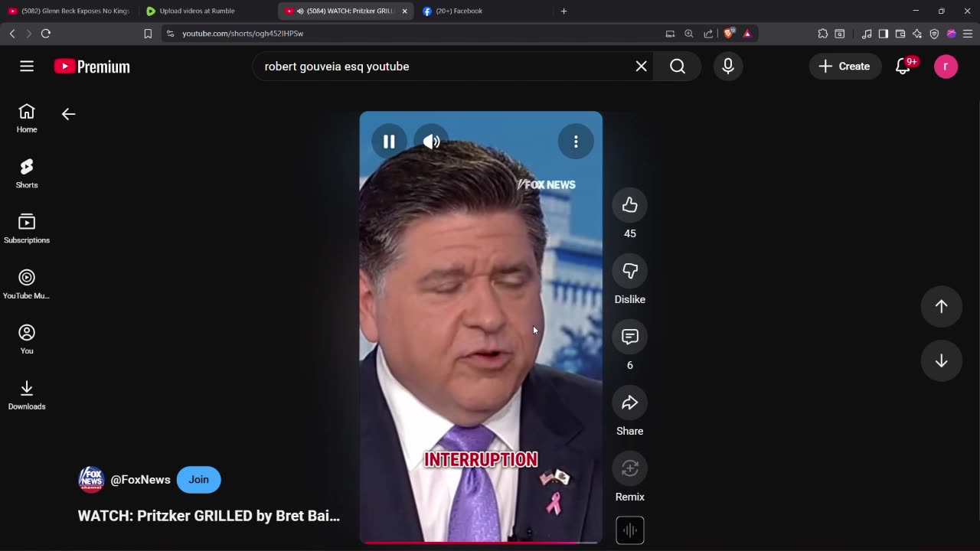Toggle the browser sidebar panel
980x551 pixels.
pos(883,34)
